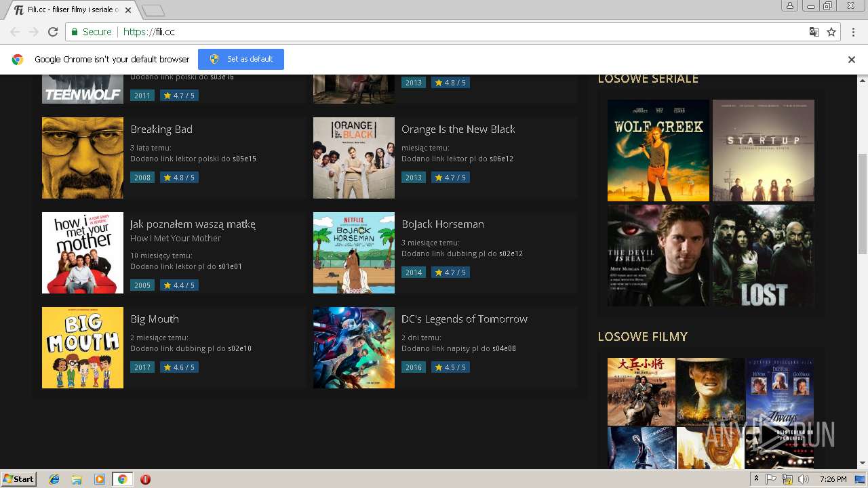Click the BoJack Horseman poster thumbnail

click(x=354, y=253)
